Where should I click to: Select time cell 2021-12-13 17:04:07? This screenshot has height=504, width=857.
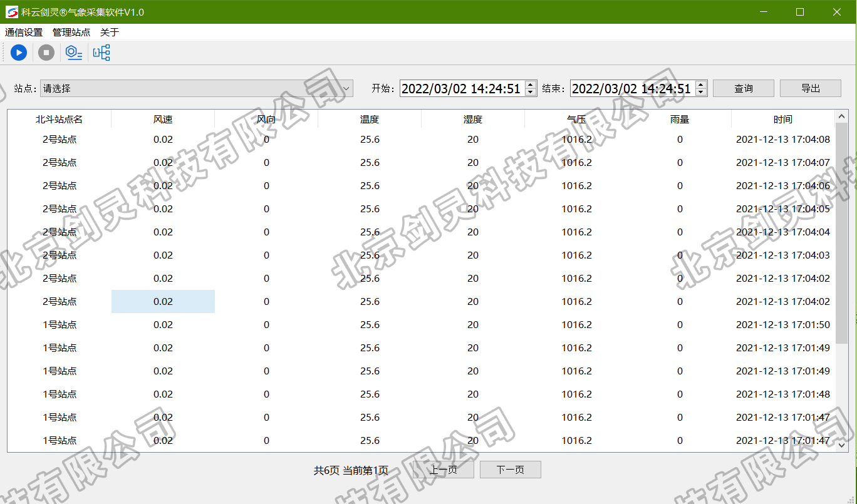coord(783,162)
